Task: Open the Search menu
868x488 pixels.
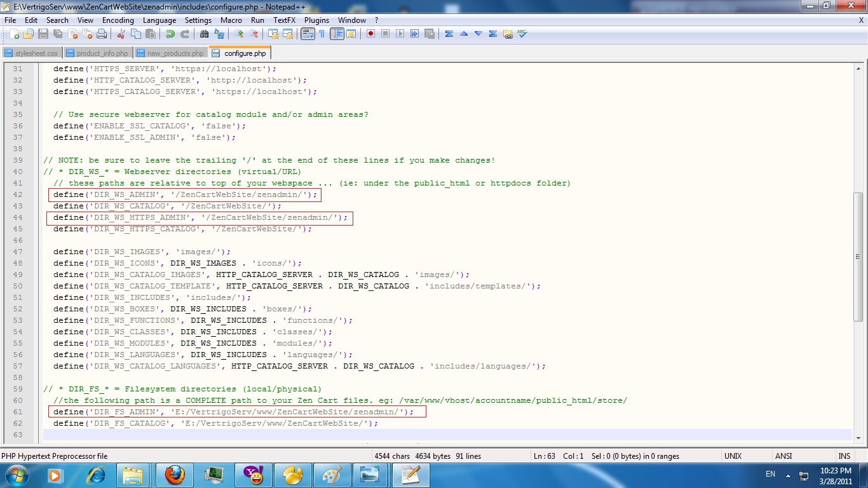Action: click(x=57, y=20)
